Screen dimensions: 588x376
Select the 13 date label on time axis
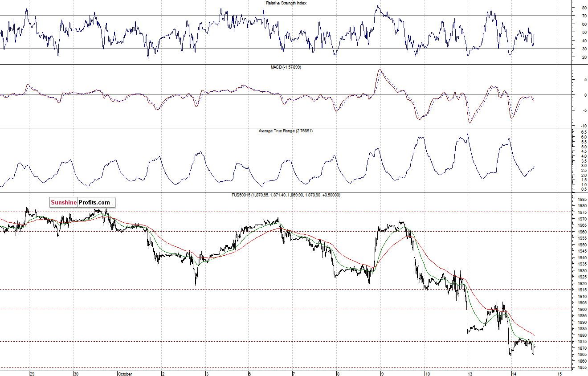[470, 373]
